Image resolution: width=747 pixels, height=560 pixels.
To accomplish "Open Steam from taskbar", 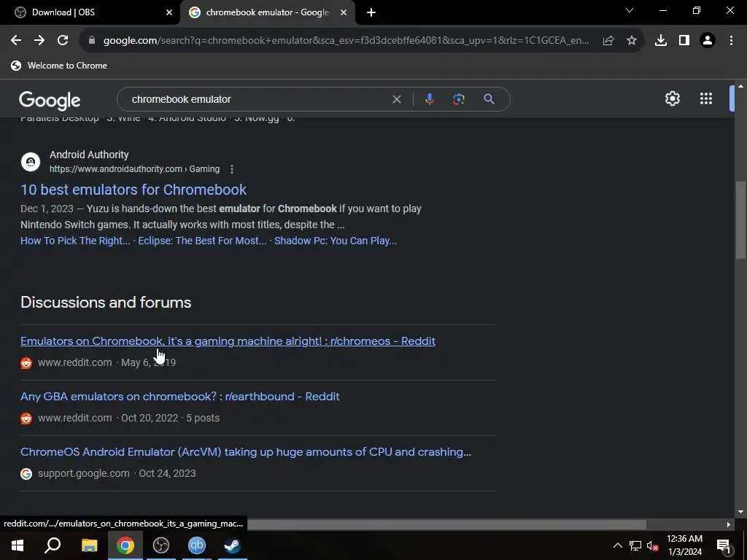I will 233,545.
